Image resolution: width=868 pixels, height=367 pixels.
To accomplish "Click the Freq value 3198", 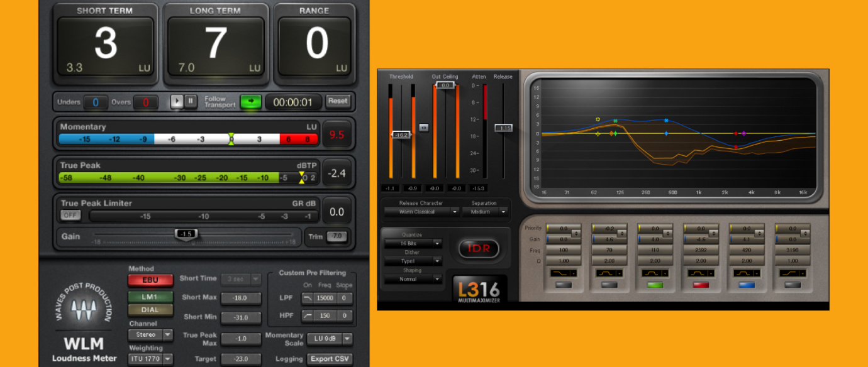I will point(793,250).
